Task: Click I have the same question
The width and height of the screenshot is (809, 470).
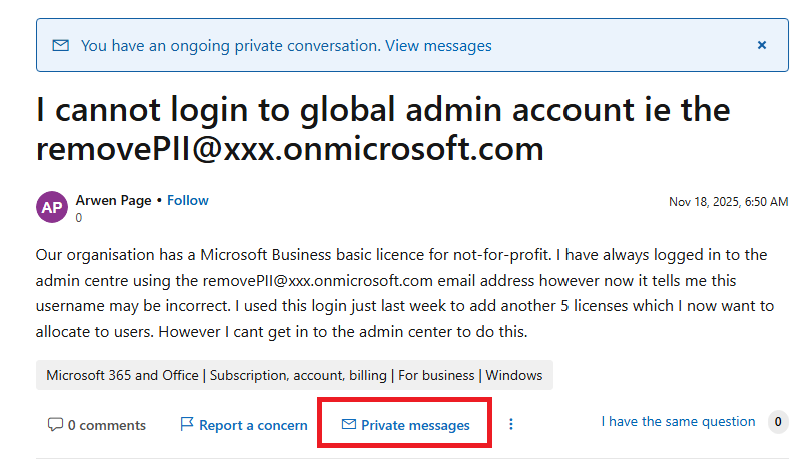Action: tap(678, 421)
